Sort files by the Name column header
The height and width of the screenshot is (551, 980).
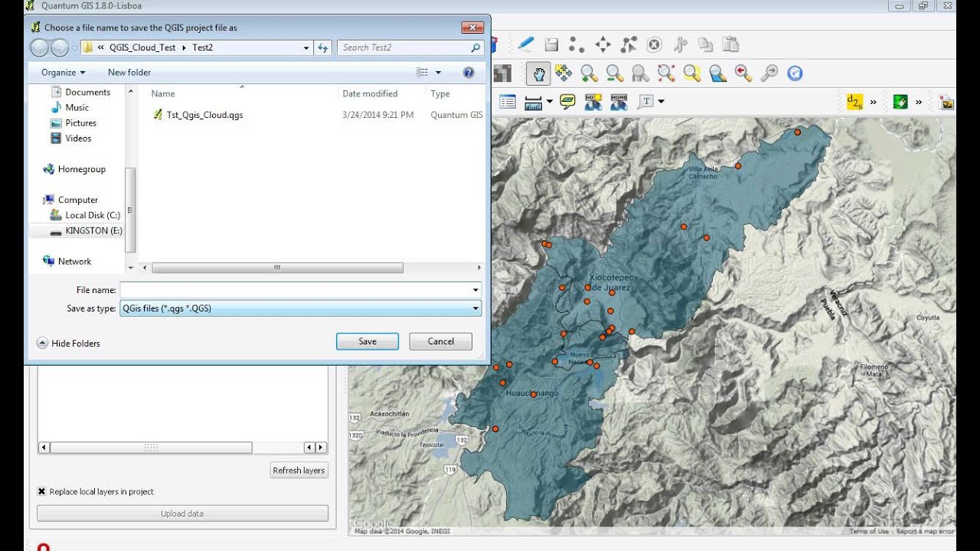click(163, 93)
